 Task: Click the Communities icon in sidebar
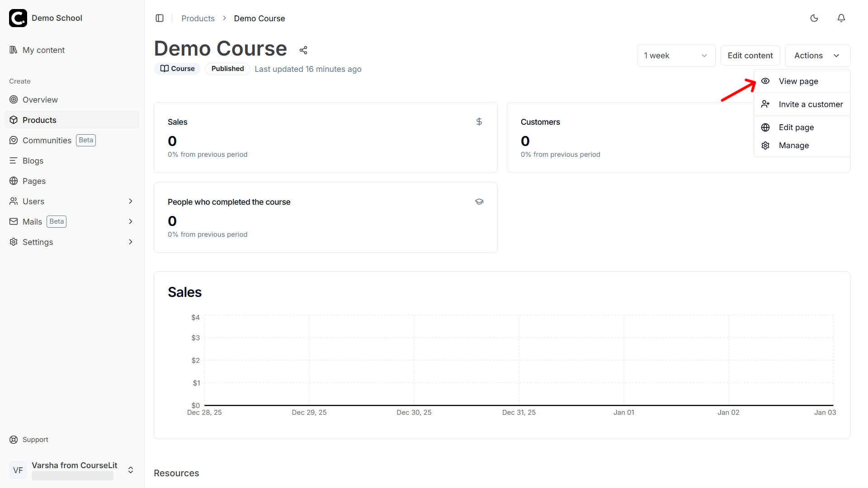click(14, 140)
